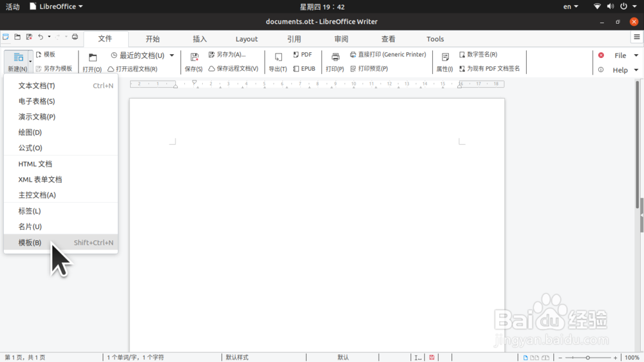Switch to the 查看 tab
This screenshot has height=362, width=644.
click(x=388, y=39)
